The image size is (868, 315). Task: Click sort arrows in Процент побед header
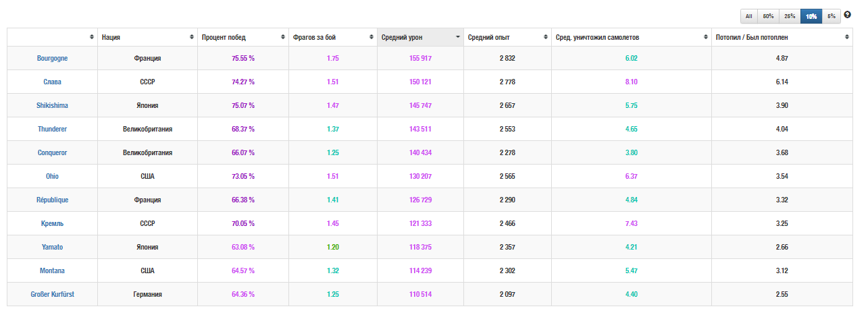coord(283,37)
